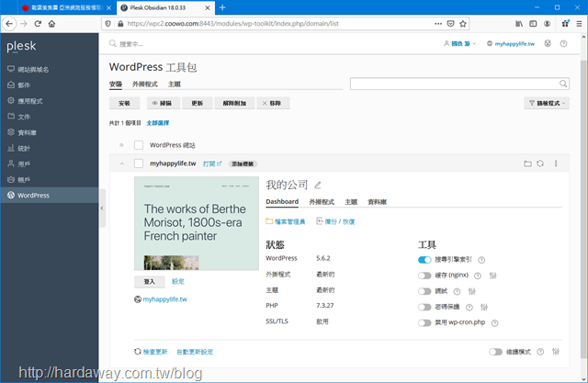This screenshot has width=588, height=383.
Task: Select WordPress item in sidebar
Action: point(50,196)
